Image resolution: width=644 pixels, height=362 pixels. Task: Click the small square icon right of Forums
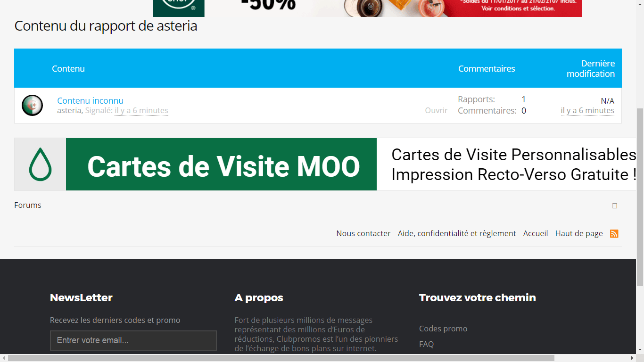pos(614,206)
